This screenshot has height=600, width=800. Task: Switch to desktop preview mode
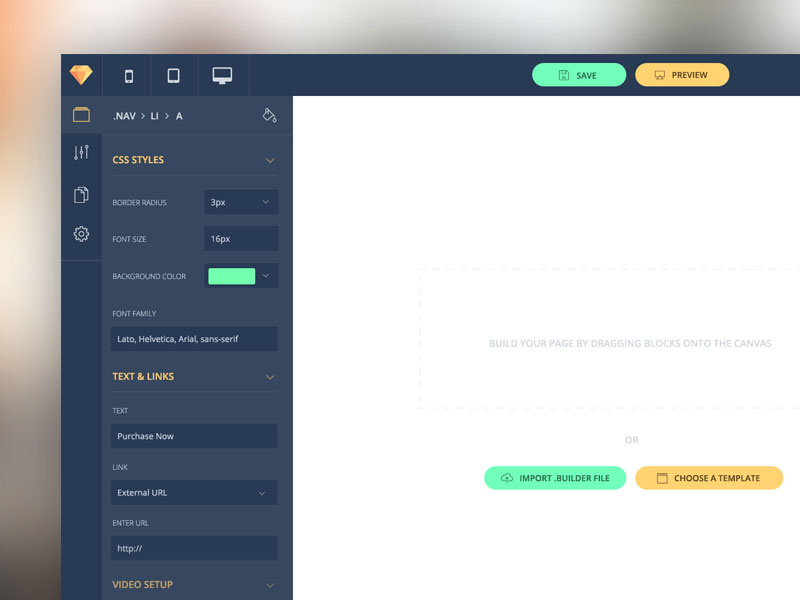coord(222,74)
